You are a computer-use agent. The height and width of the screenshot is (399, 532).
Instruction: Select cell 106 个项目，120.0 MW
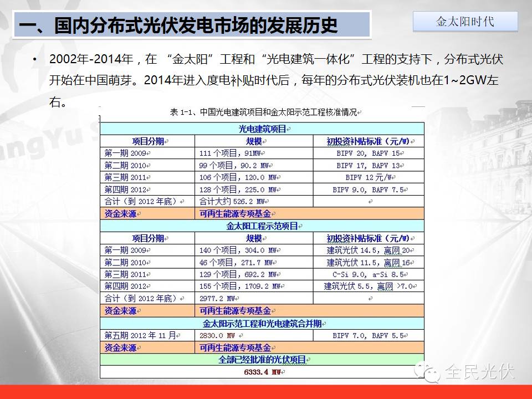[x=254, y=177]
